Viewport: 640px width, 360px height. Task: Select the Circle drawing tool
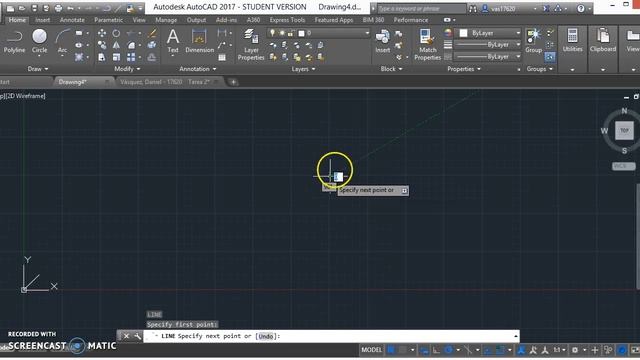click(39, 41)
